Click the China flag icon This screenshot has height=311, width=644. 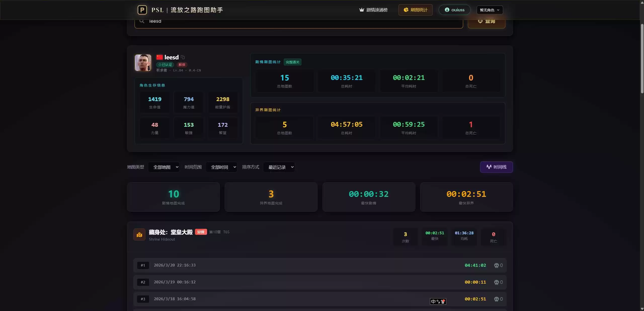[x=159, y=57]
